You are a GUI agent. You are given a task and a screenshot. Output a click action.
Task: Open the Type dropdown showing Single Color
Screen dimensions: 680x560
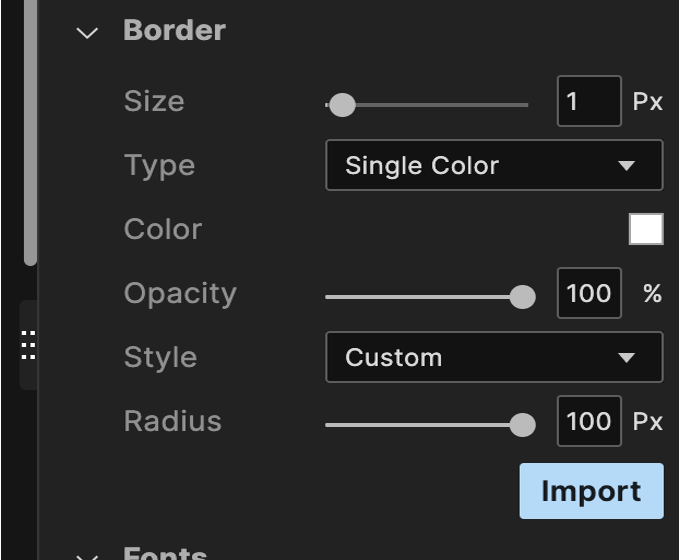494,165
